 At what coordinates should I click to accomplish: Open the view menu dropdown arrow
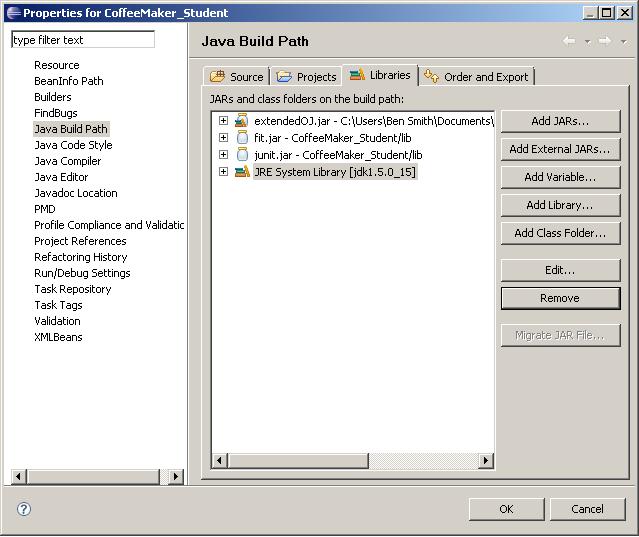tap(623, 42)
